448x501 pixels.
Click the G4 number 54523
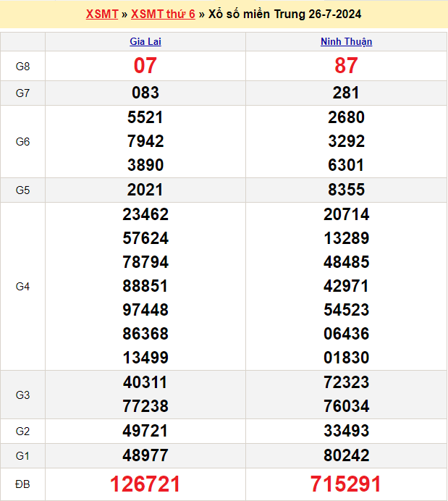[346, 310]
